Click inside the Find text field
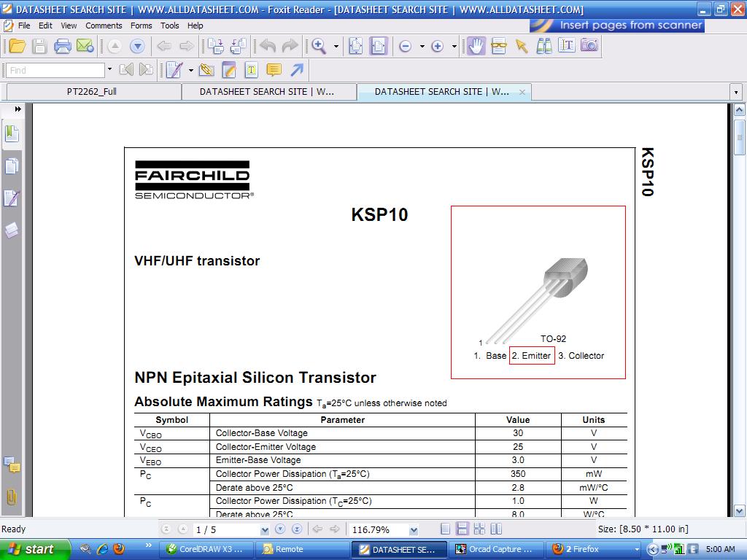The image size is (747, 560). pyautogui.click(x=55, y=71)
